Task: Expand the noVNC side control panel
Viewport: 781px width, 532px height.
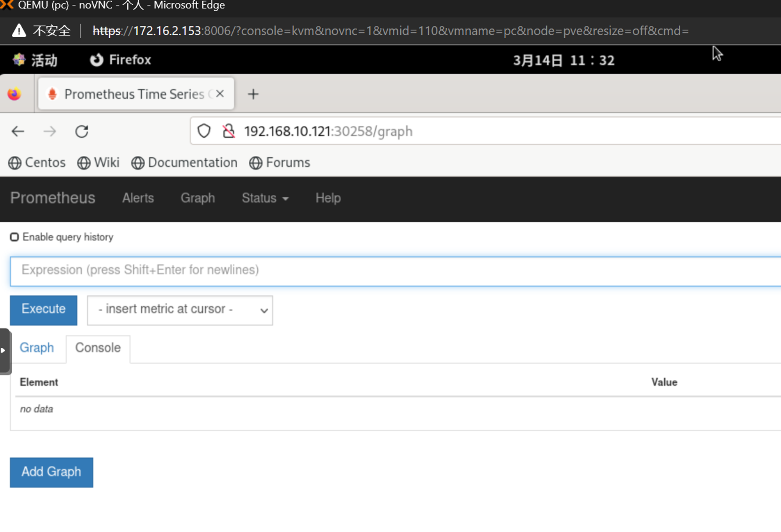Action: click(4, 351)
